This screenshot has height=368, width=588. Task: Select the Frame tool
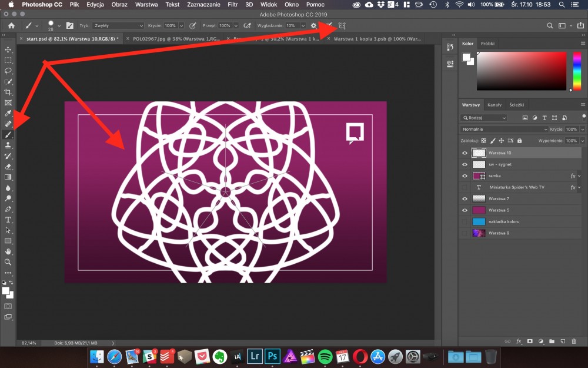(x=8, y=102)
